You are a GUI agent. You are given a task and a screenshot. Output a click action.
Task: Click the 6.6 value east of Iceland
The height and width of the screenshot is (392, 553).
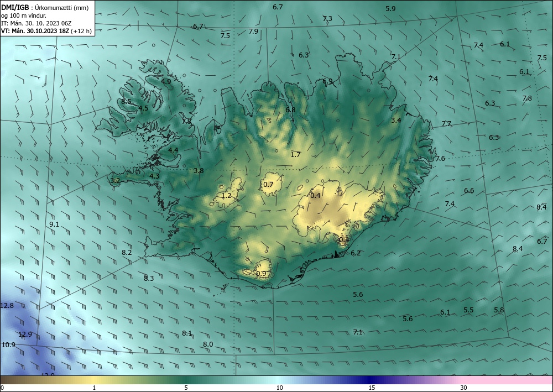pos(469,191)
